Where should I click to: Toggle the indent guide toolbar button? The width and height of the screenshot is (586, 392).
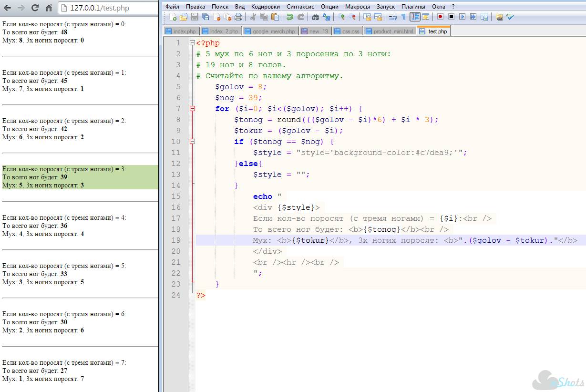[415, 17]
